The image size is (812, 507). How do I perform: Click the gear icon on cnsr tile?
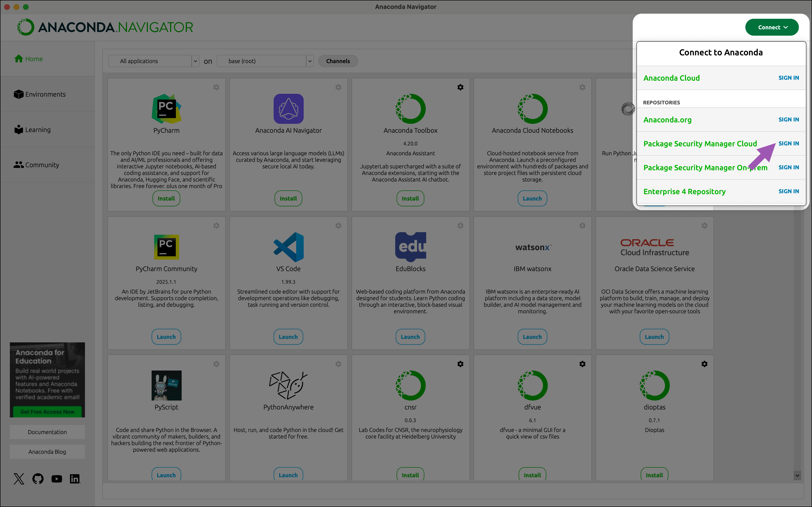click(x=460, y=364)
